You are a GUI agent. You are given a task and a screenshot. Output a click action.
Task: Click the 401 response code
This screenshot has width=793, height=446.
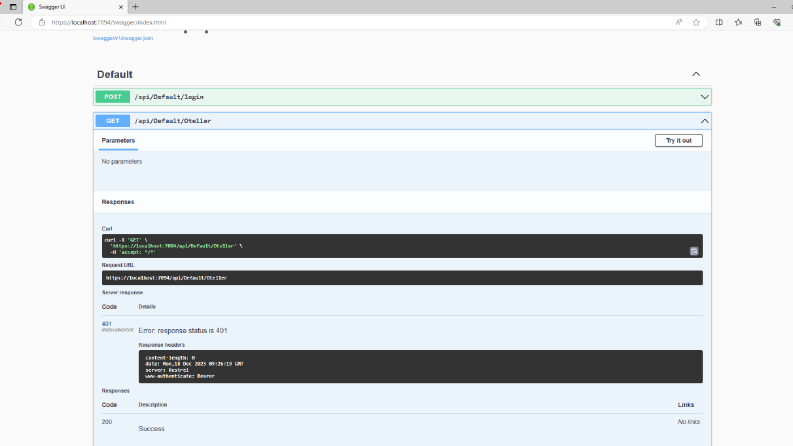tap(107, 324)
